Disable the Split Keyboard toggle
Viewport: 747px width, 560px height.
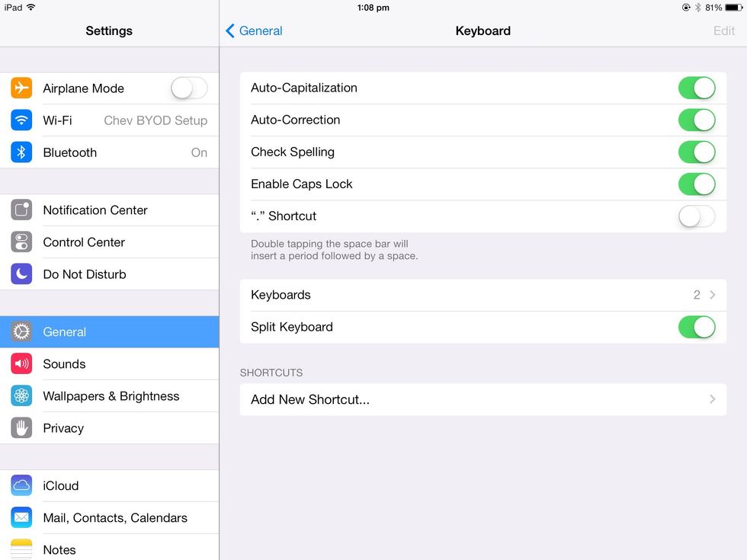click(x=697, y=327)
